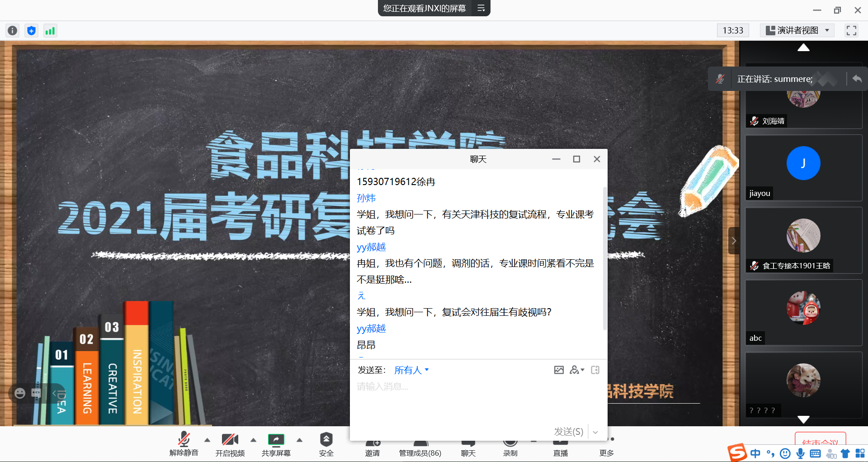Open Sogou skin shirt icon
This screenshot has width=868, height=462.
pos(845,453)
